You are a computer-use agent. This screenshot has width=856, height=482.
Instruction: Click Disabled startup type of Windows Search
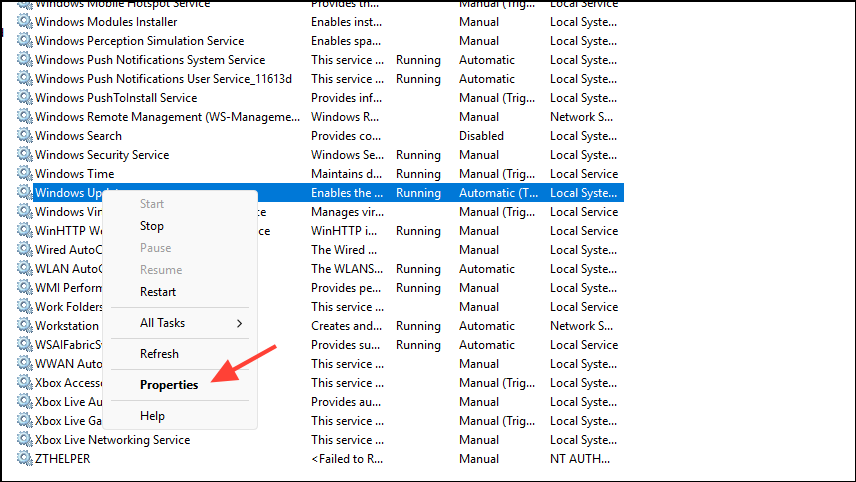481,136
